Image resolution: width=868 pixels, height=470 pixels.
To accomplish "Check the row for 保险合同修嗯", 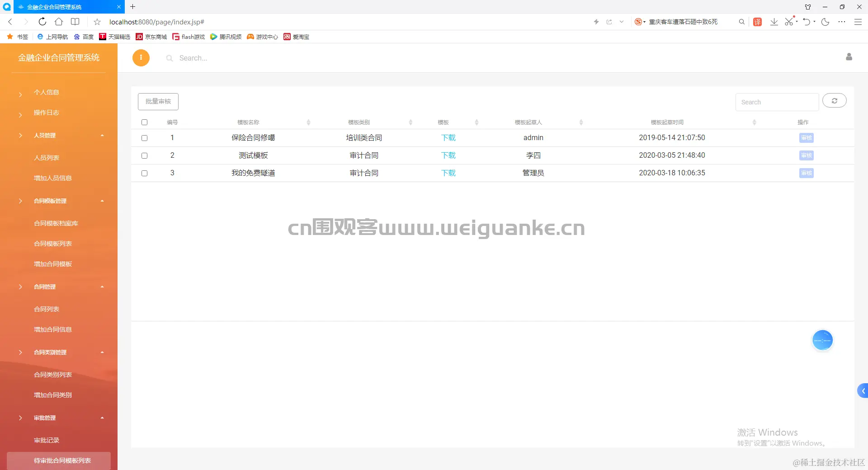I will click(144, 138).
